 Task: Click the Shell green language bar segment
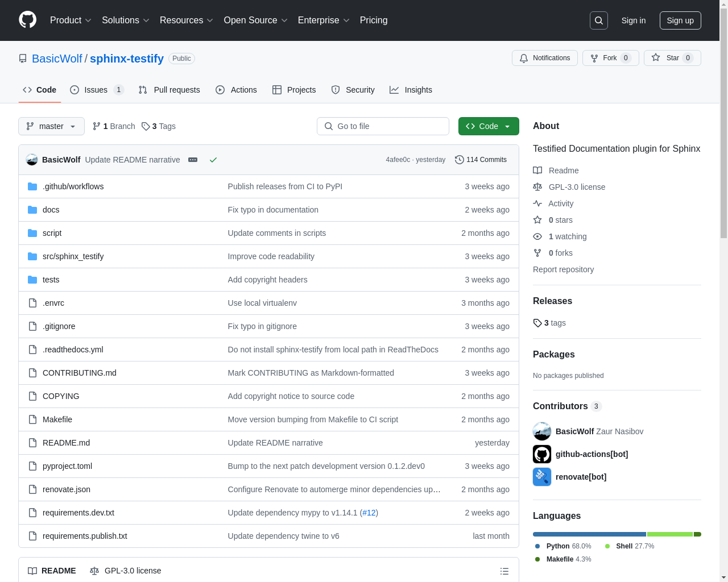[669, 534]
